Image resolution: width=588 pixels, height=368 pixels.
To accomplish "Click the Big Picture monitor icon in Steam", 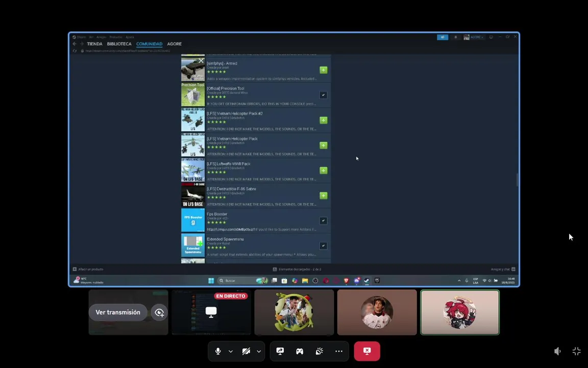I will (x=491, y=37).
